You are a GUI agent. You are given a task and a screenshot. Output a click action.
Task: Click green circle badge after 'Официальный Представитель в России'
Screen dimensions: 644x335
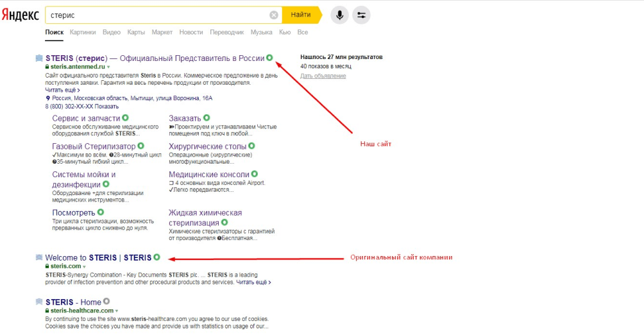[x=269, y=58]
